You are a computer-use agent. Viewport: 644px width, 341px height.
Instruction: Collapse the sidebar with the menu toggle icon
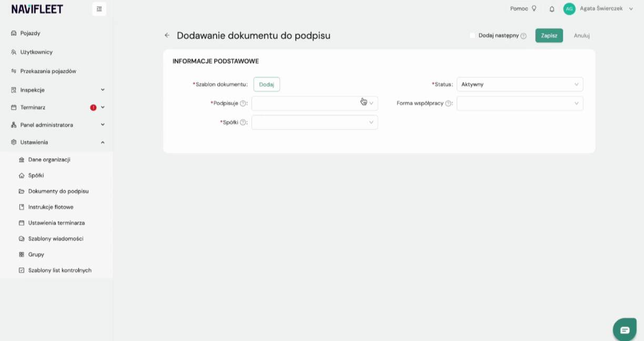pos(99,9)
